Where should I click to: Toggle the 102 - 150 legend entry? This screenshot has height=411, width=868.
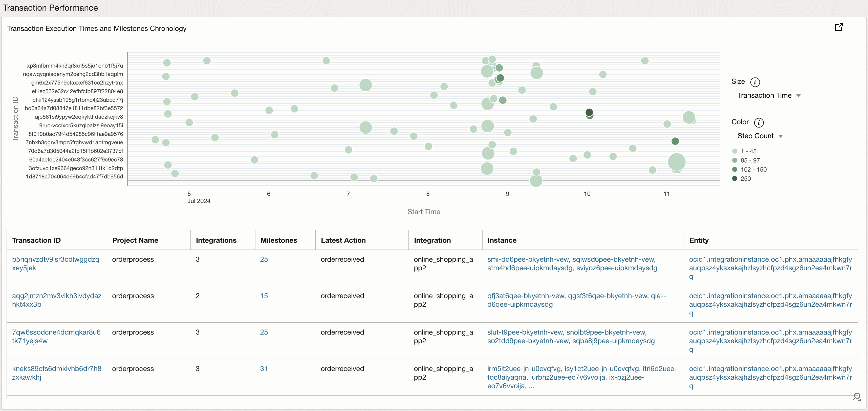click(753, 170)
